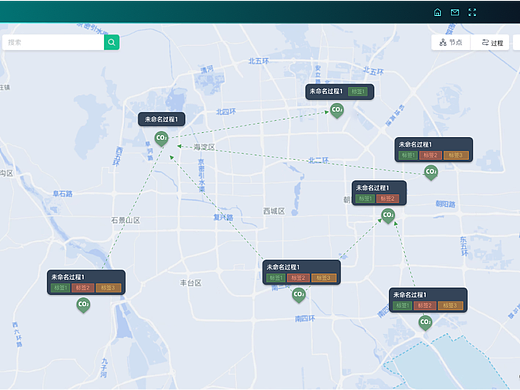The height and width of the screenshot is (390, 520).
Task: Click CO2 marker under the northeastern three-tag card
Action: point(431,173)
